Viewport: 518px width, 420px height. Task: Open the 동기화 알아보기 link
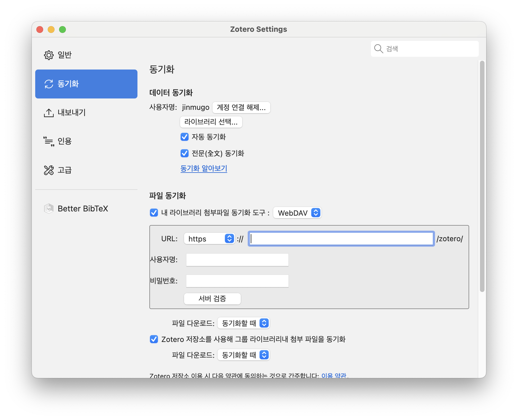204,169
